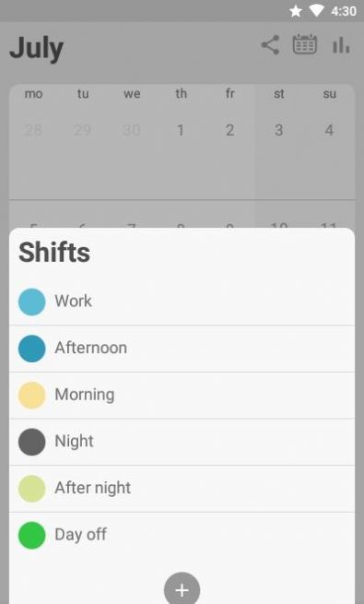Open the statistics bar chart icon
The width and height of the screenshot is (364, 604).
341,45
